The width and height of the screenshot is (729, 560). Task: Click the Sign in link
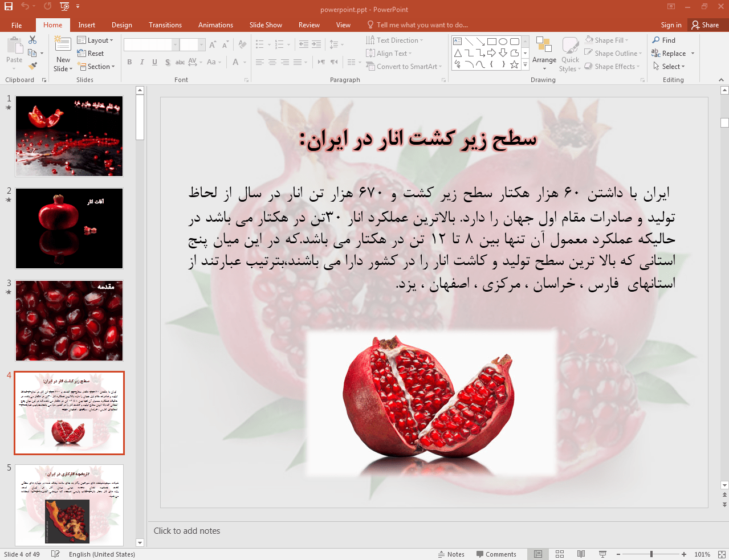pos(671,25)
